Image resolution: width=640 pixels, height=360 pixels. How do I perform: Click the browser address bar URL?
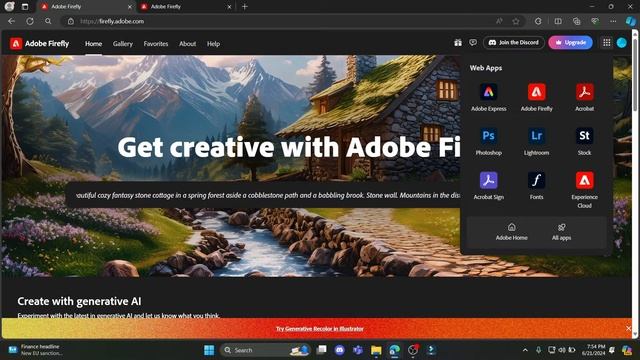pos(112,21)
